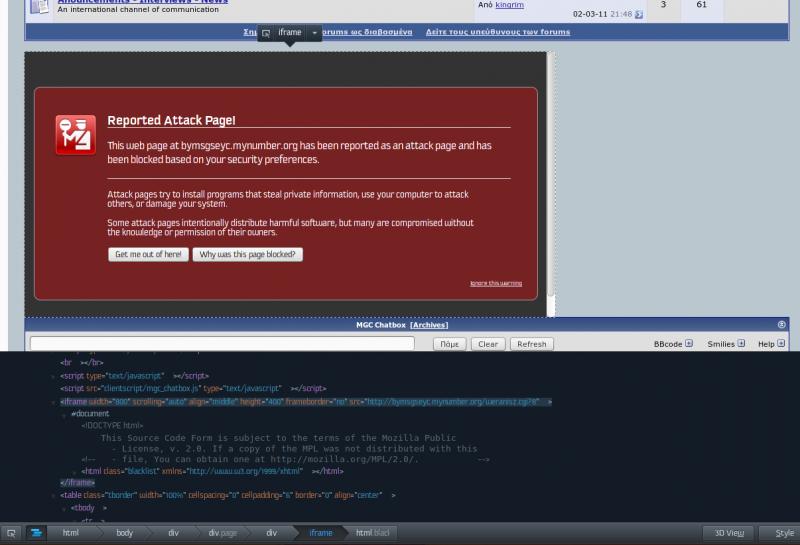The width and height of the screenshot is (800, 545).
Task: Click the inspect icon on the iframe infobar
Action: [266, 33]
